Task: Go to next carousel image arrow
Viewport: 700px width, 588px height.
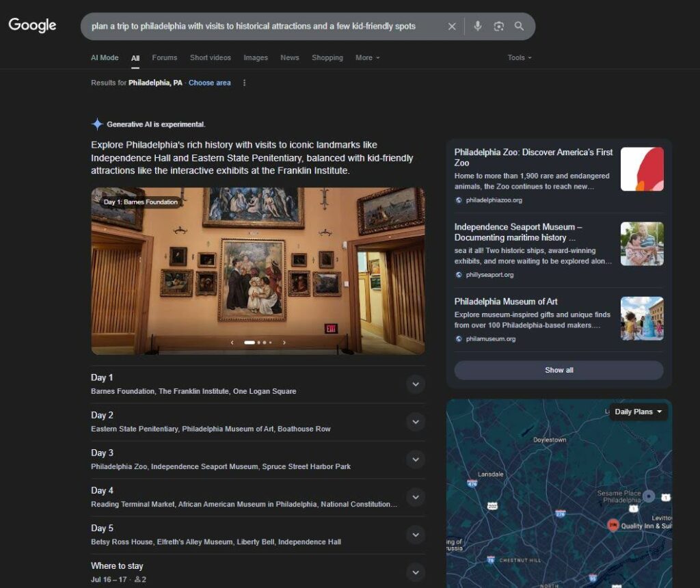Action: click(284, 343)
